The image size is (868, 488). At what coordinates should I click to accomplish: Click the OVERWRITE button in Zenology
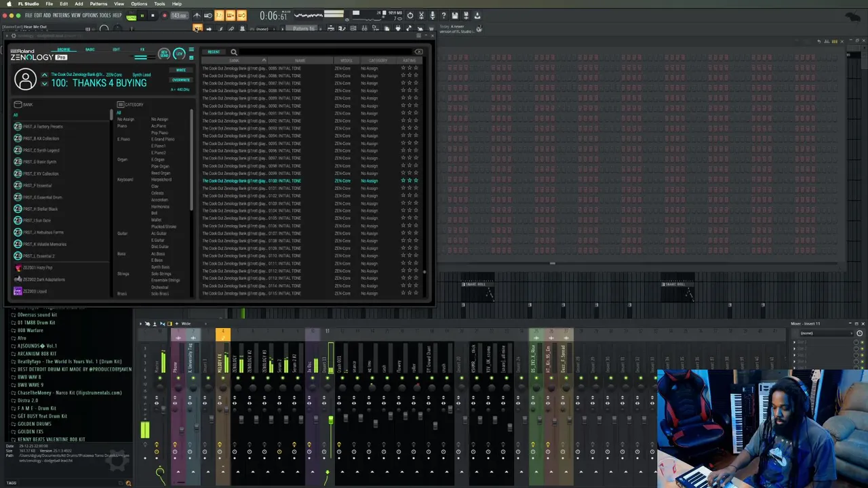[180, 79]
